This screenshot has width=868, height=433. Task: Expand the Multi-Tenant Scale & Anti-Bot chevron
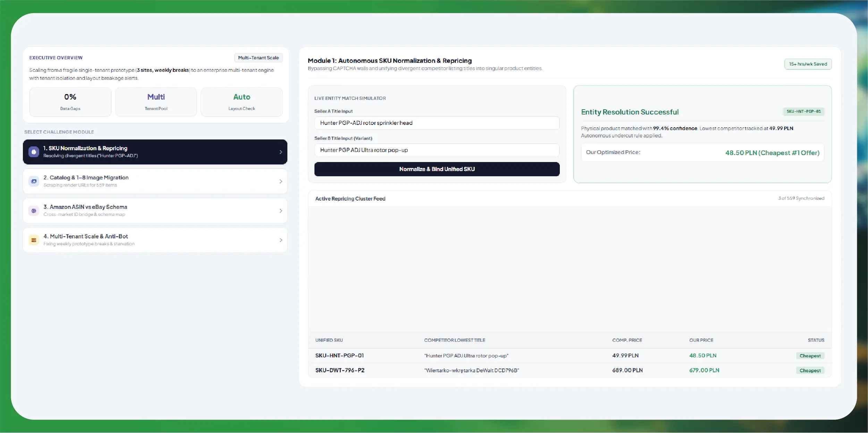(x=281, y=240)
